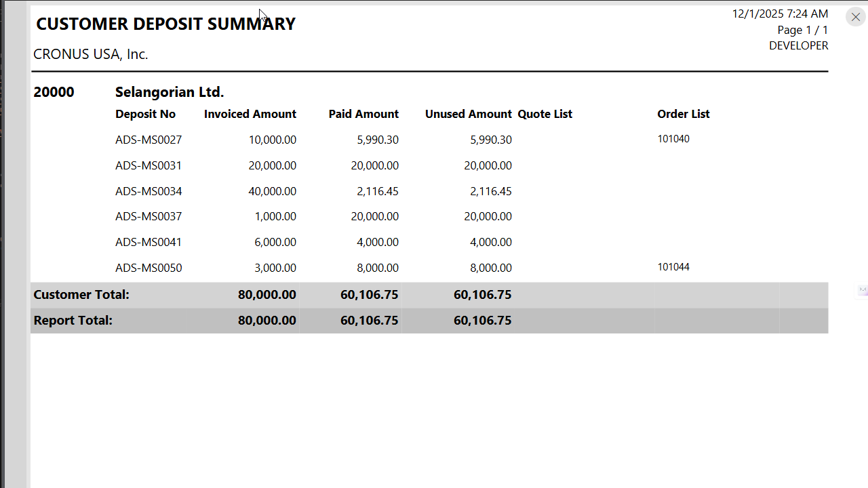
Task: Click the Selangorian Ltd. customer name
Action: point(169,92)
